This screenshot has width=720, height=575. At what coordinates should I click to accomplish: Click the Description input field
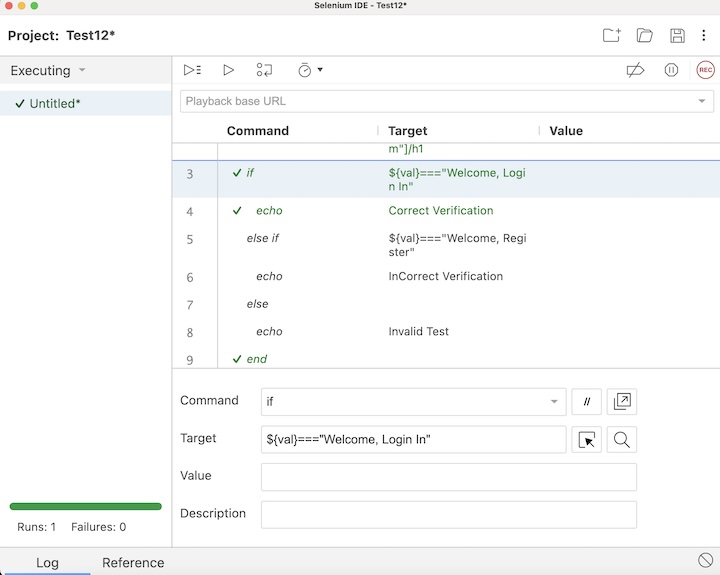(448, 514)
